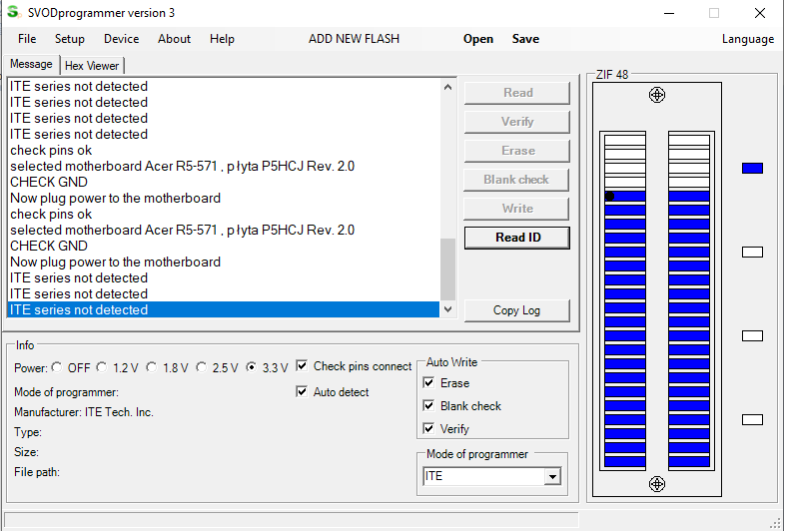Click the message log scrollbar thumb
This screenshot has height=532, width=785.
(447, 269)
